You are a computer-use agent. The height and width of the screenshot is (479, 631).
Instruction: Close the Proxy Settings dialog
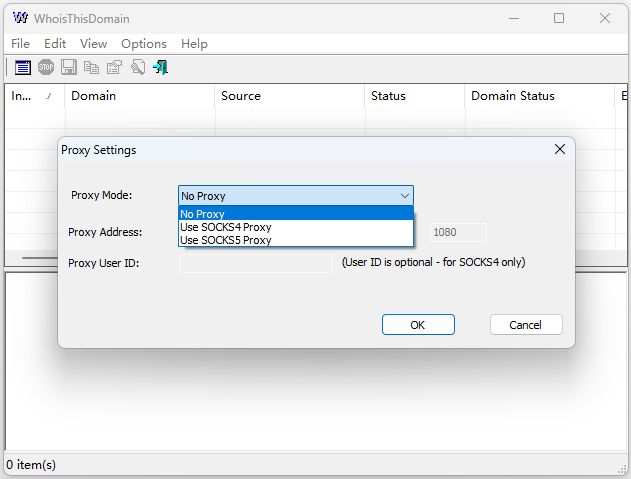click(560, 149)
